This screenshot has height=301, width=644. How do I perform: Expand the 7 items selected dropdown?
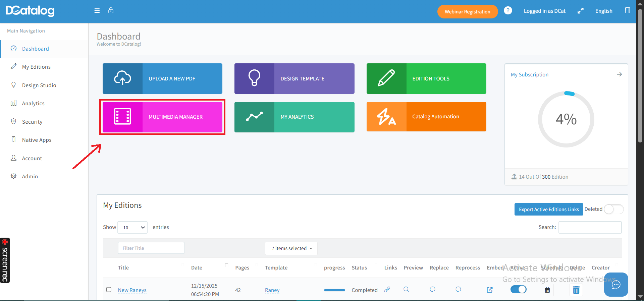[x=291, y=248]
